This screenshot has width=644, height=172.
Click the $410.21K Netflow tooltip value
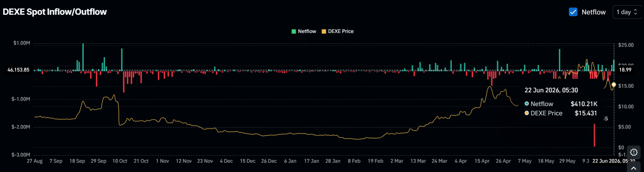pos(584,104)
